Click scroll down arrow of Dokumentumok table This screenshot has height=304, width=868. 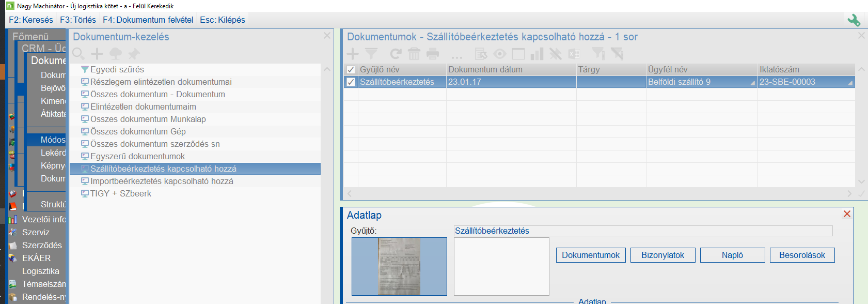861,181
